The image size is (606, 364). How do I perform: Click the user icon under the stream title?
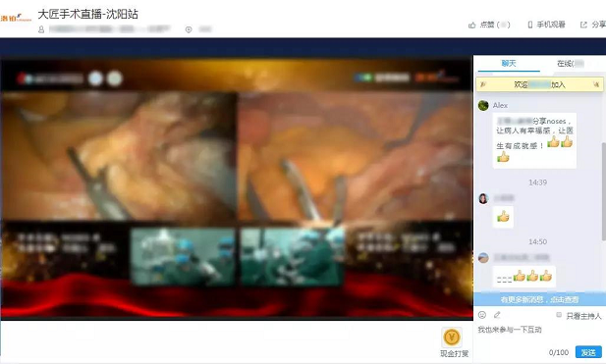41,29
